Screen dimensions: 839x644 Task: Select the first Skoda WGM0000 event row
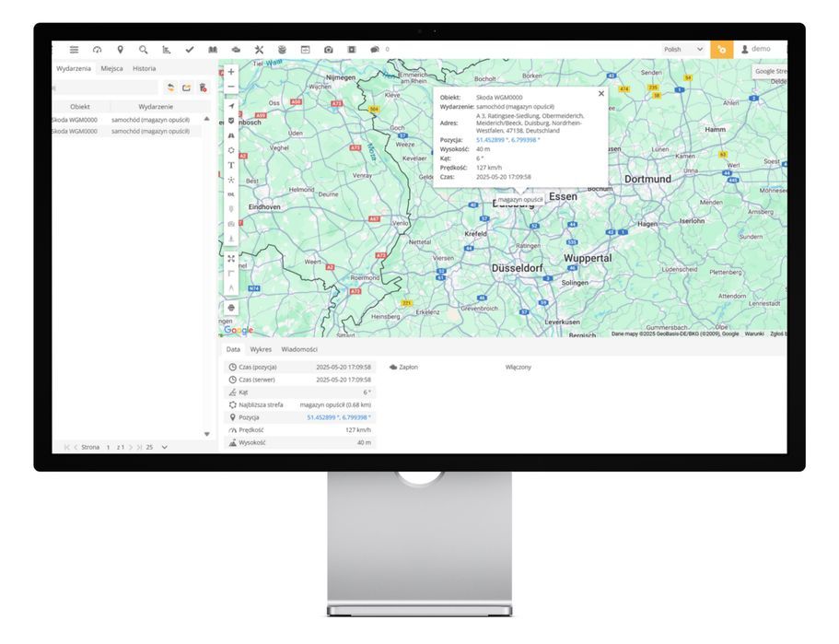click(126, 120)
